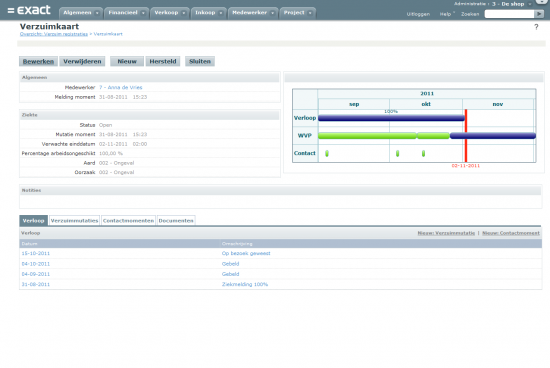This screenshot has height=368, width=550.
Task: Select first green Contact marker in September
Action: [327, 153]
